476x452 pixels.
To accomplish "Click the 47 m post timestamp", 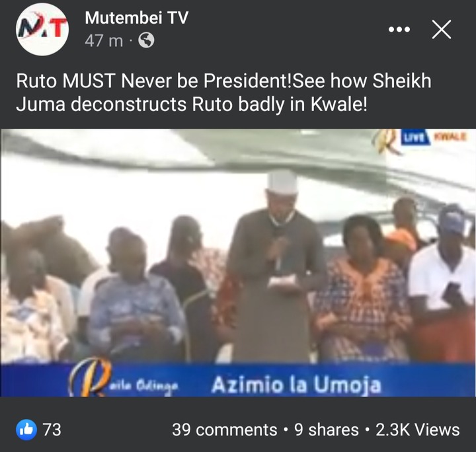I will [x=104, y=41].
